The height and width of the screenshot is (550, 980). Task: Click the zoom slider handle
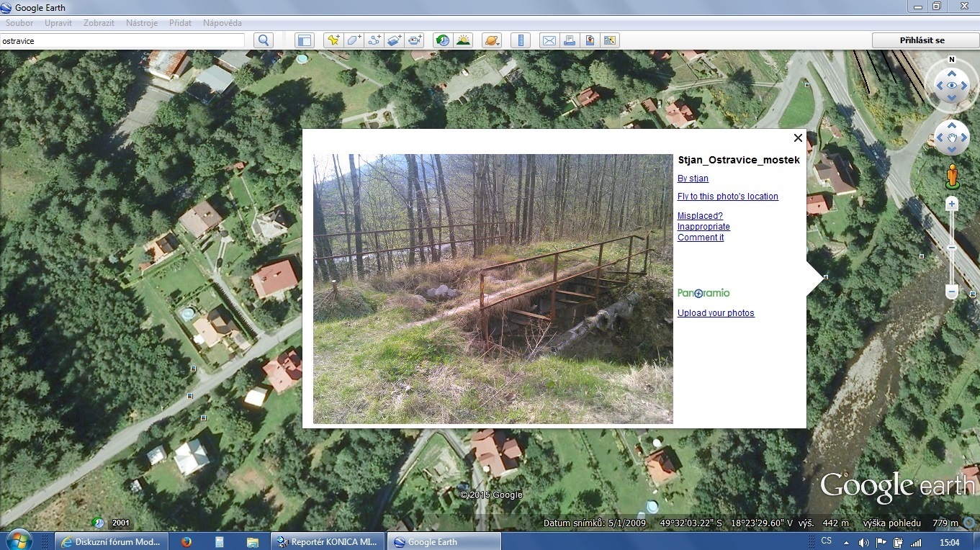[952, 248]
